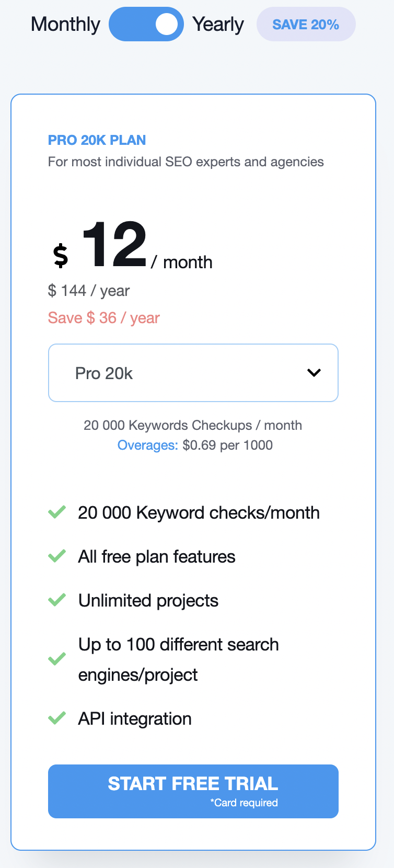This screenshot has height=868, width=394.
Task: Click checkmark next to All free plan features
Action: point(57,556)
